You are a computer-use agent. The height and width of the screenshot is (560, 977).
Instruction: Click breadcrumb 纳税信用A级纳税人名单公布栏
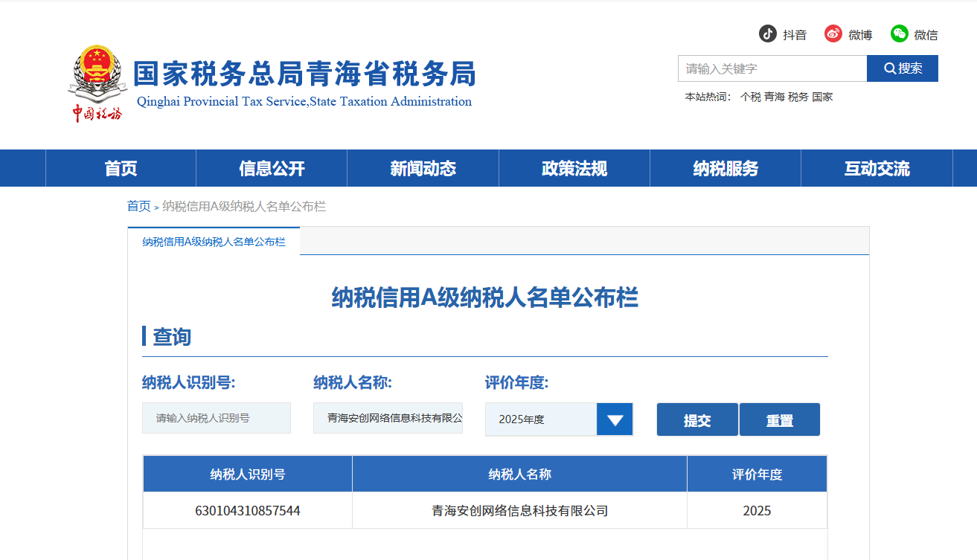(244, 206)
